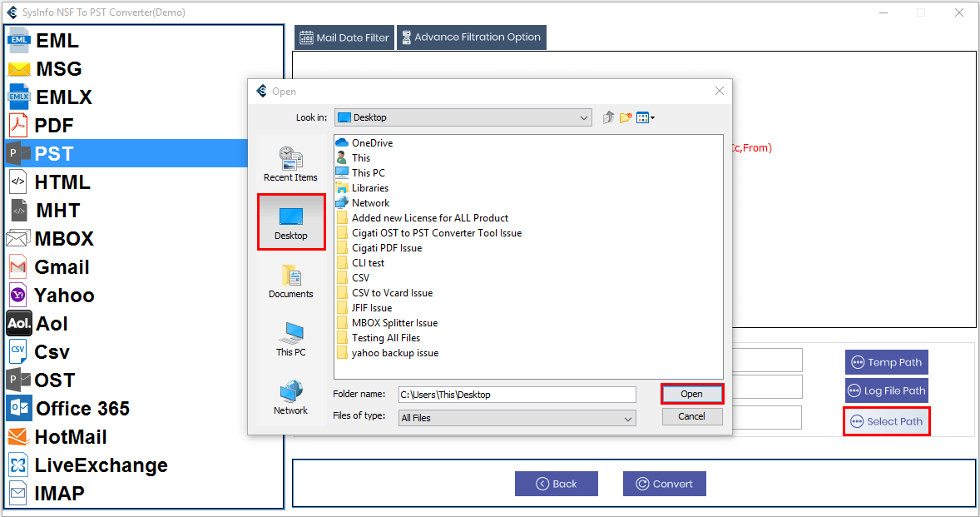The height and width of the screenshot is (517, 980).
Task: Select 'Cigati PDF Issue' folder
Action: 379,248
